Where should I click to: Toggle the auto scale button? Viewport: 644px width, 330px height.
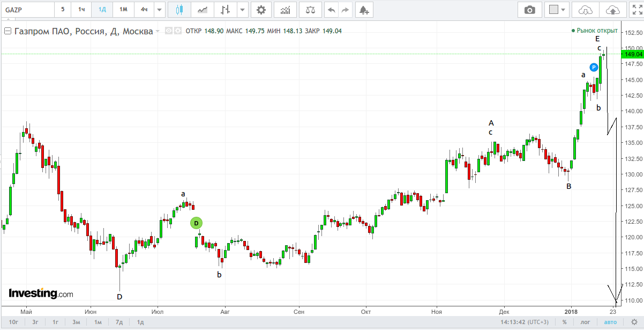click(610, 322)
